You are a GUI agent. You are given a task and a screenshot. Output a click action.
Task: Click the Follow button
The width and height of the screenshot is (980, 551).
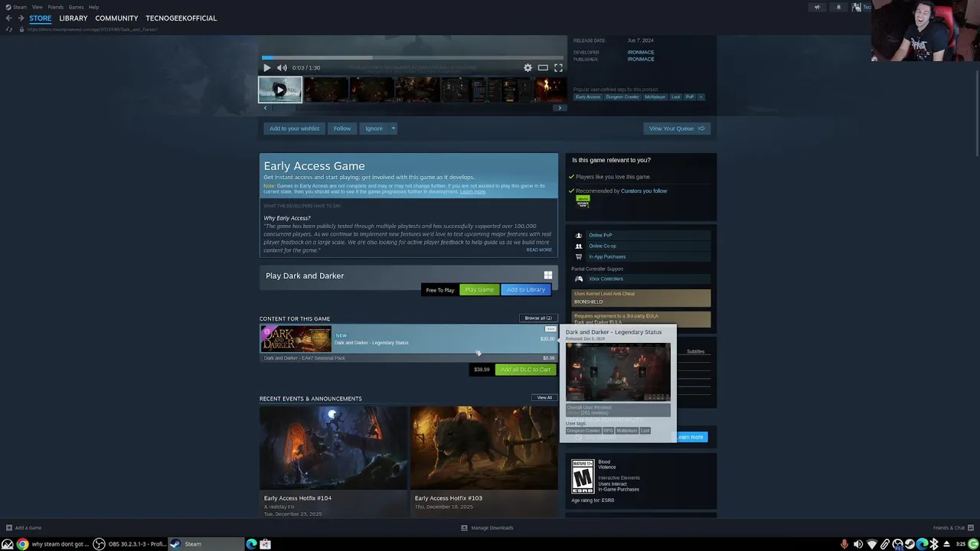click(x=342, y=129)
